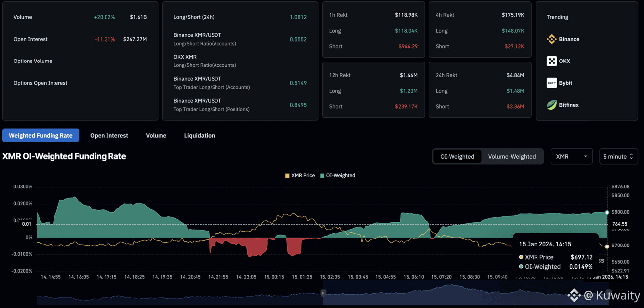Open the 5 minute interval selector
The image size is (644, 308).
(x=618, y=156)
